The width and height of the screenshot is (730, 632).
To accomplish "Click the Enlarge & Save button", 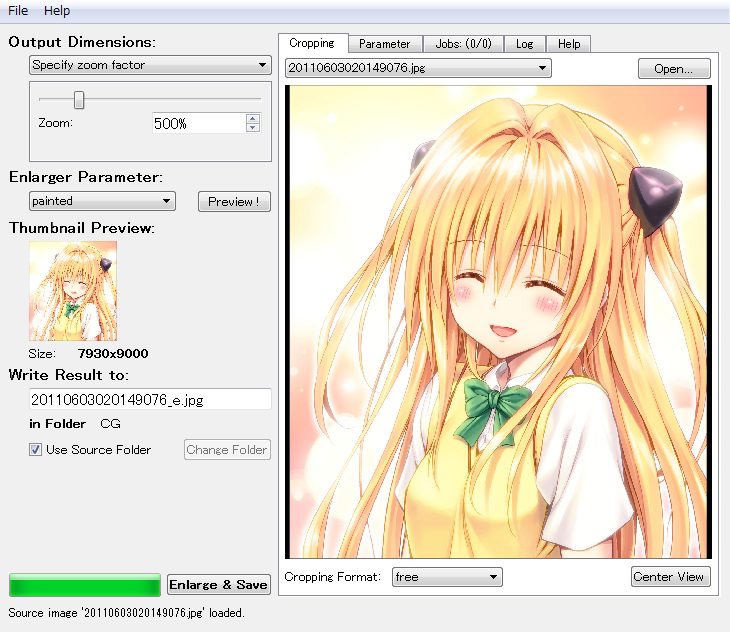I will point(219,585).
